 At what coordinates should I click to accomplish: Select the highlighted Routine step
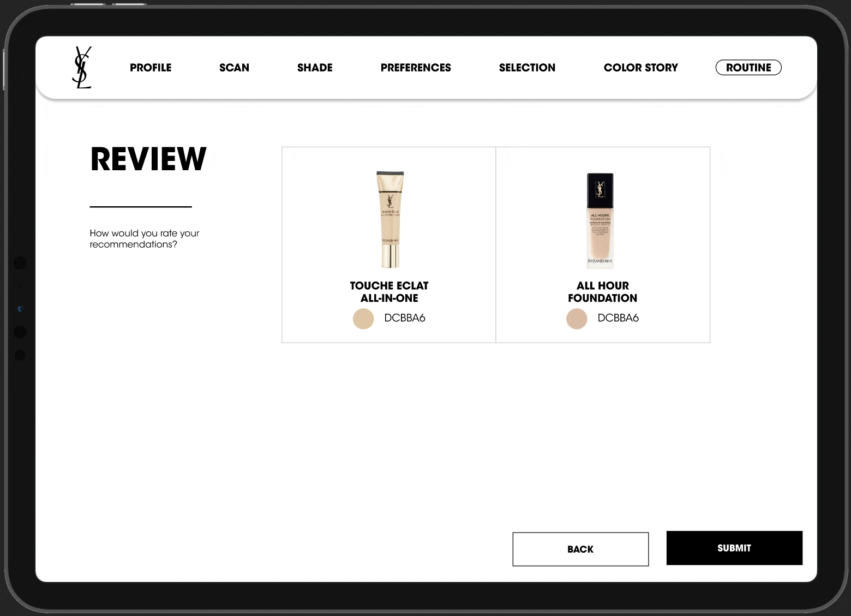(748, 68)
